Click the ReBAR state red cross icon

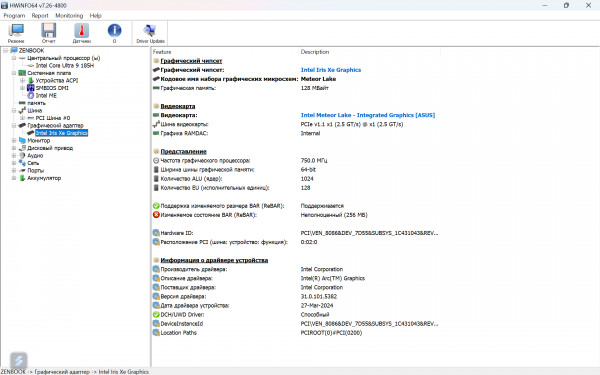click(156, 215)
